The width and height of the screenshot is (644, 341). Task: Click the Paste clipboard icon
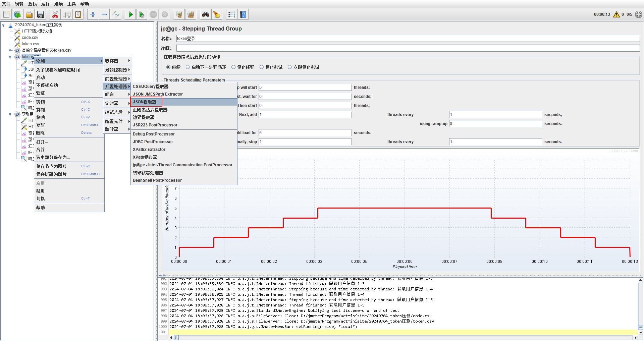coord(78,14)
